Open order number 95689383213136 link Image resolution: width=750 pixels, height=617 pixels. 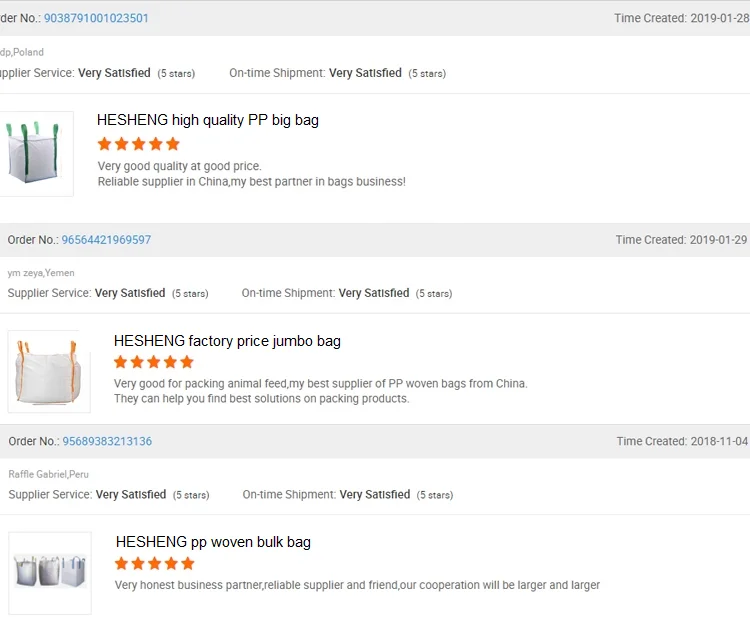(x=107, y=441)
